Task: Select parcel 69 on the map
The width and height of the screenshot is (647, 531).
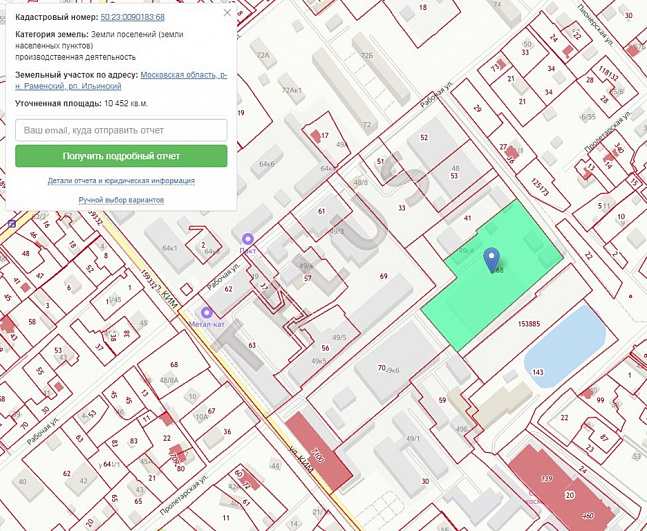Action: coord(383,276)
